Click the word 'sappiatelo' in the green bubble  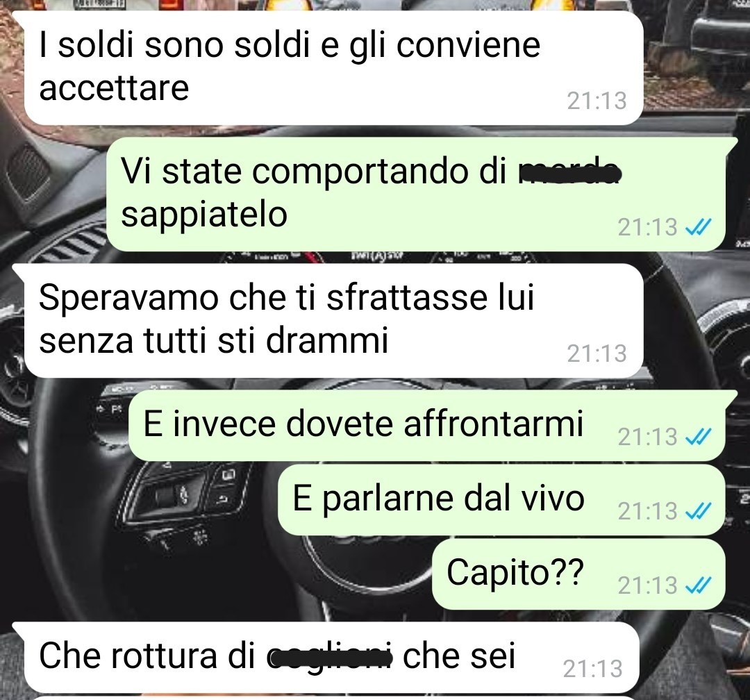click(x=204, y=216)
